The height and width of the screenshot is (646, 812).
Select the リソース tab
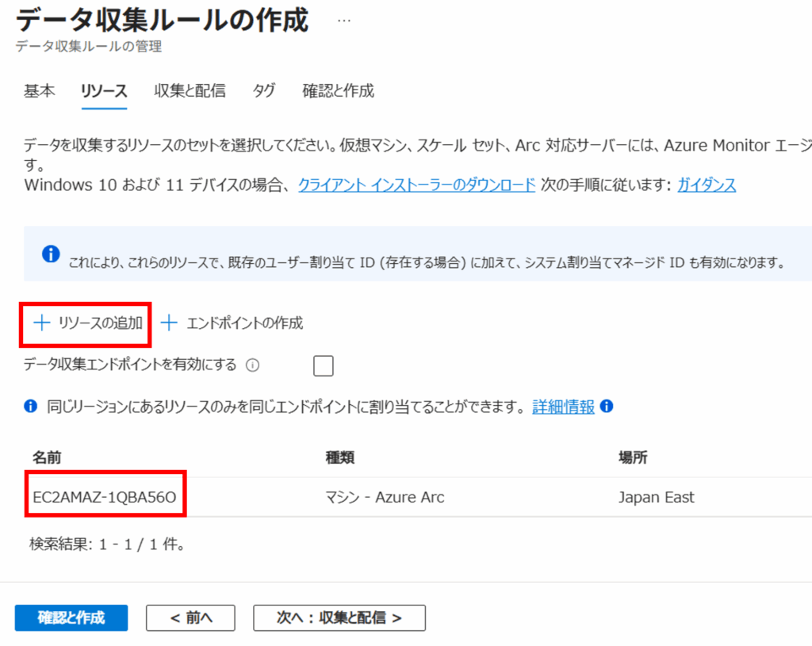104,91
